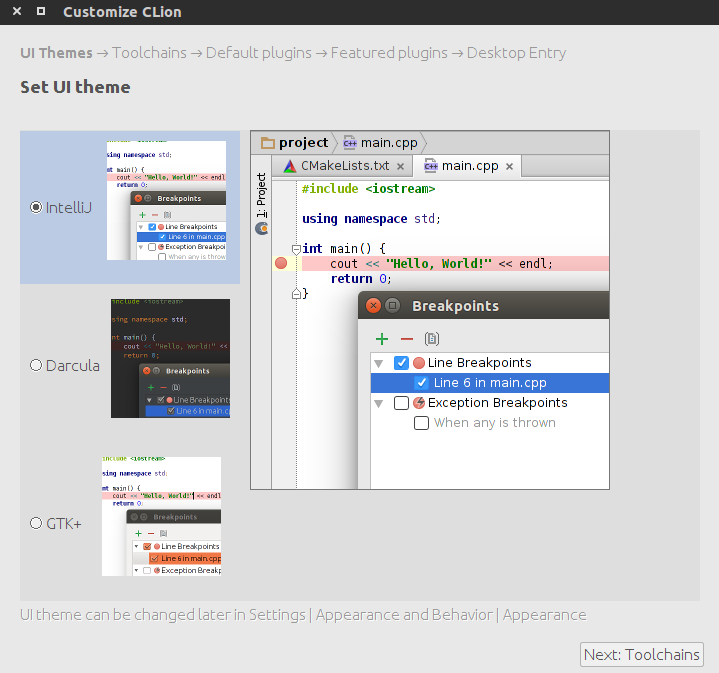The width and height of the screenshot is (719, 673).
Task: Click the Default plugins step in the breadcrumb
Action: (x=259, y=53)
